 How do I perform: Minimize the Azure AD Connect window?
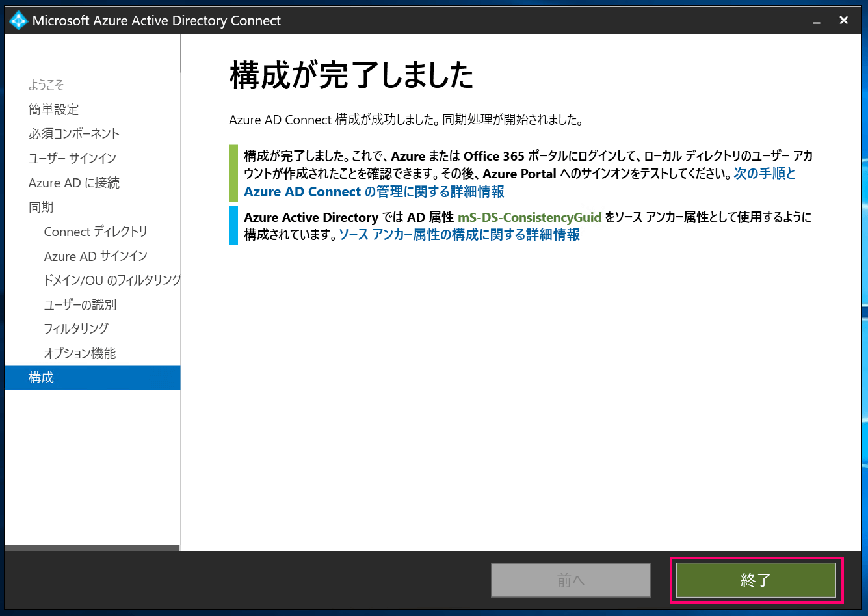point(816,21)
